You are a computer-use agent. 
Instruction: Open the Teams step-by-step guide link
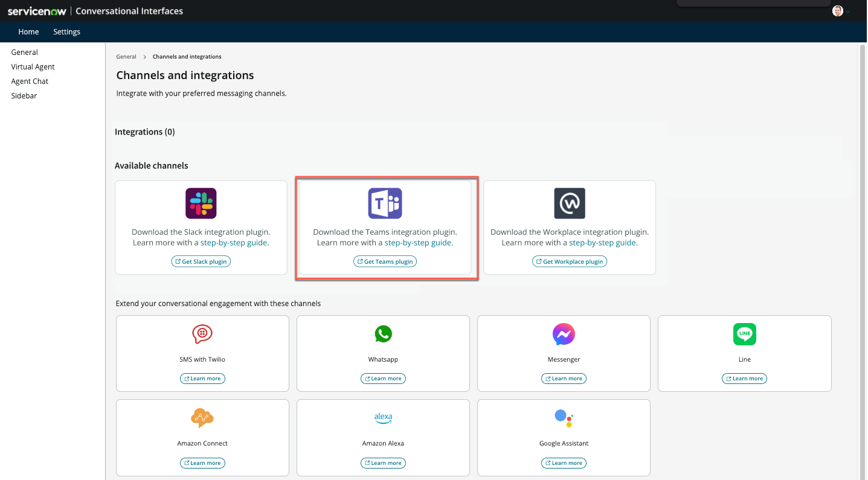click(418, 243)
